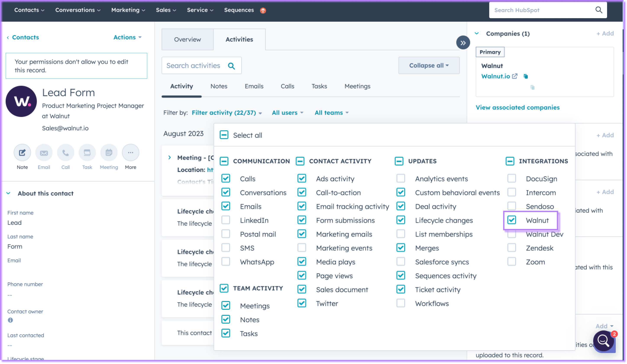
Task: Open the All users dropdown
Action: pos(287,112)
